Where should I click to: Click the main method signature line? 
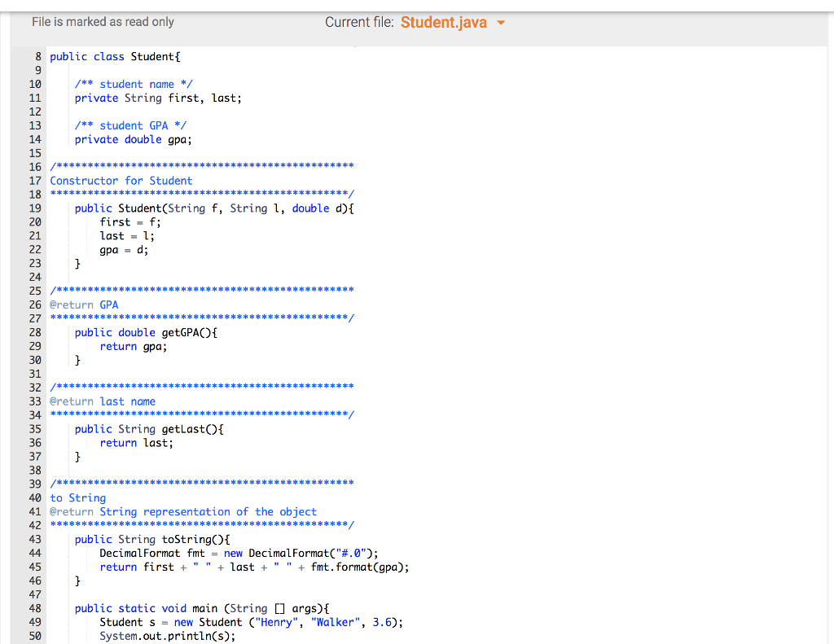click(204, 608)
